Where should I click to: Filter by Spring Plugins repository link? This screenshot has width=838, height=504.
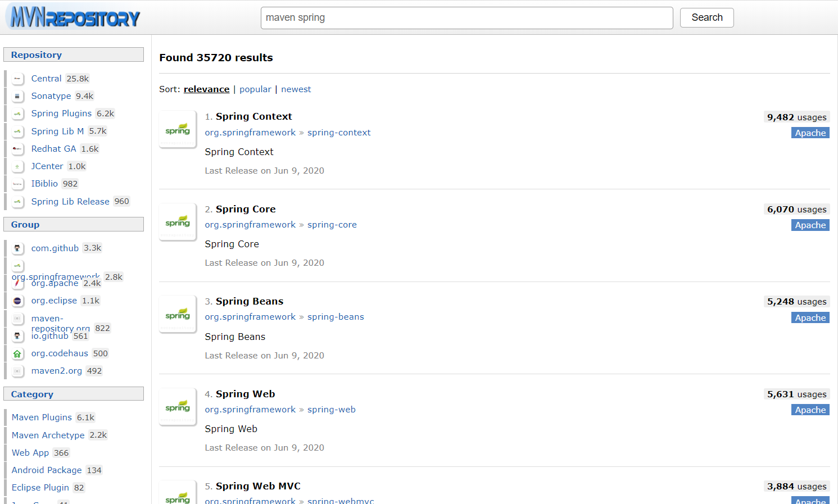coord(61,113)
